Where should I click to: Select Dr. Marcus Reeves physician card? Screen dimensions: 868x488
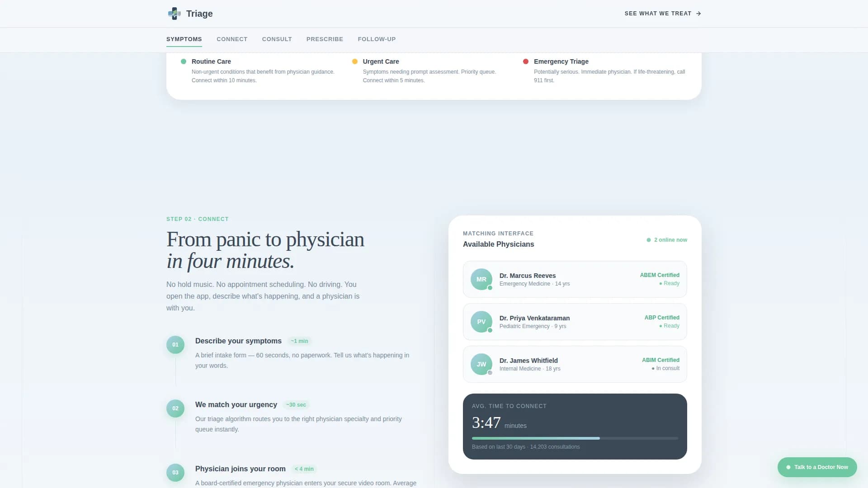pyautogui.click(x=575, y=279)
